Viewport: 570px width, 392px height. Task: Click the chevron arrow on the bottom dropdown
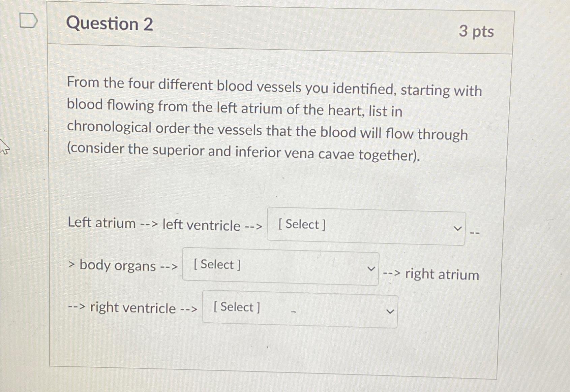point(390,312)
